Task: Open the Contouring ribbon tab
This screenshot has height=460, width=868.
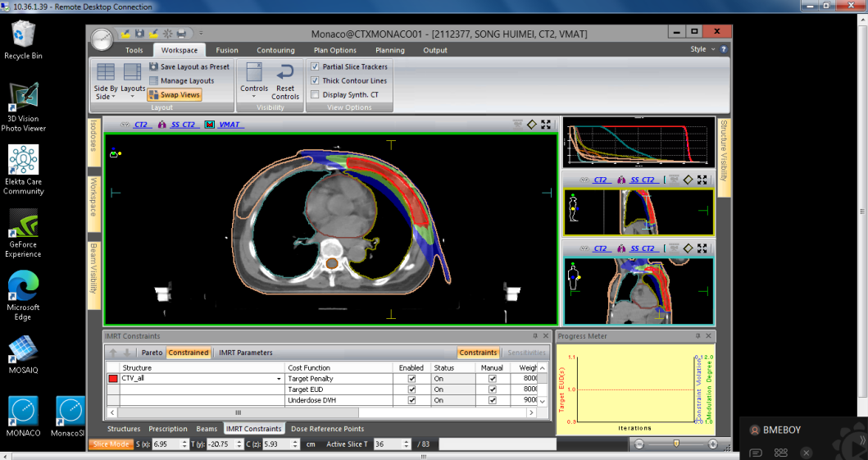Action: [x=275, y=50]
